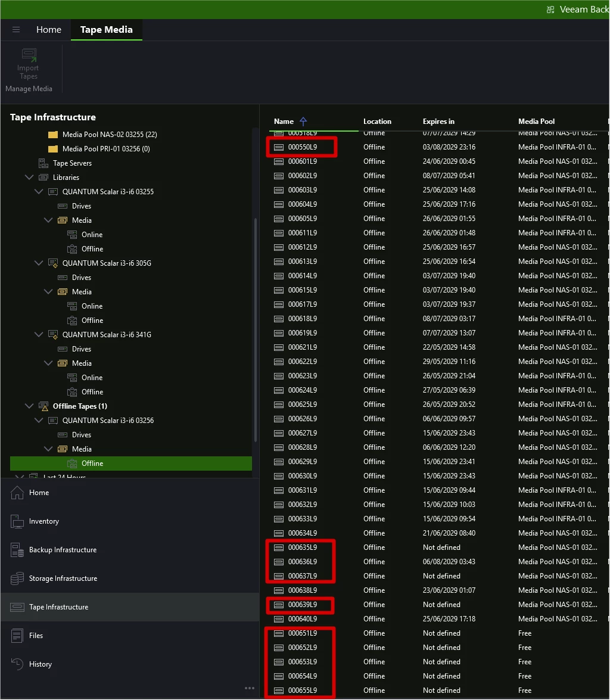Select the Tape Media ribbon tab
Image resolution: width=610 pixels, height=700 pixels.
106,30
